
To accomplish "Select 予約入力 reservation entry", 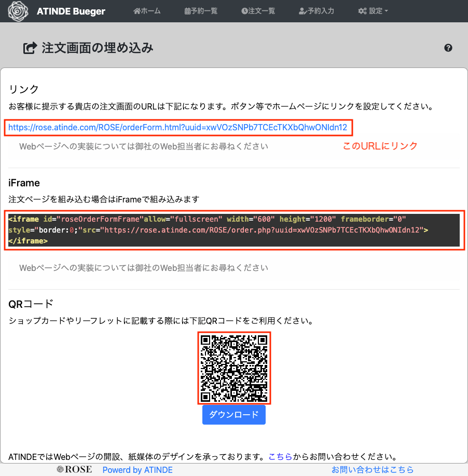I will pos(316,11).
